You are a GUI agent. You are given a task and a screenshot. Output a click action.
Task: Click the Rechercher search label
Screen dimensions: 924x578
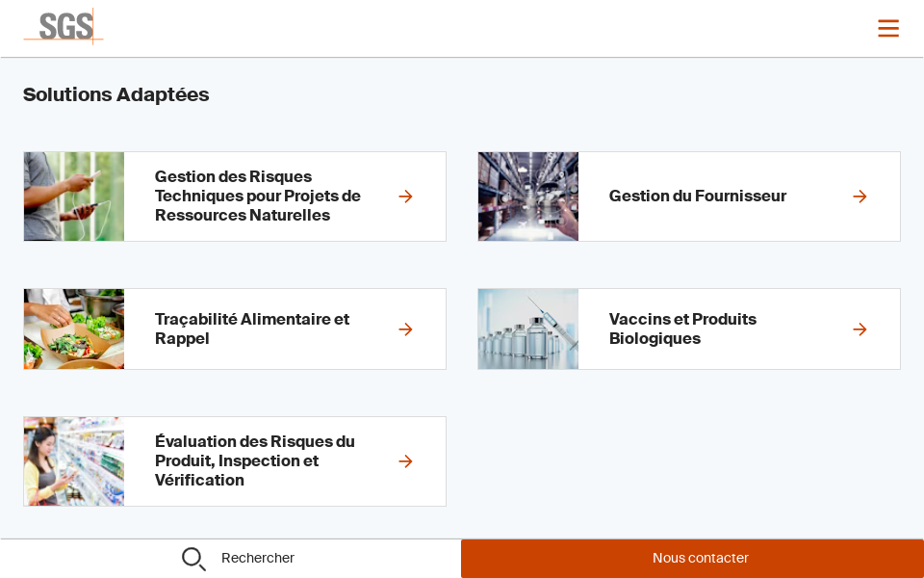pos(258,559)
